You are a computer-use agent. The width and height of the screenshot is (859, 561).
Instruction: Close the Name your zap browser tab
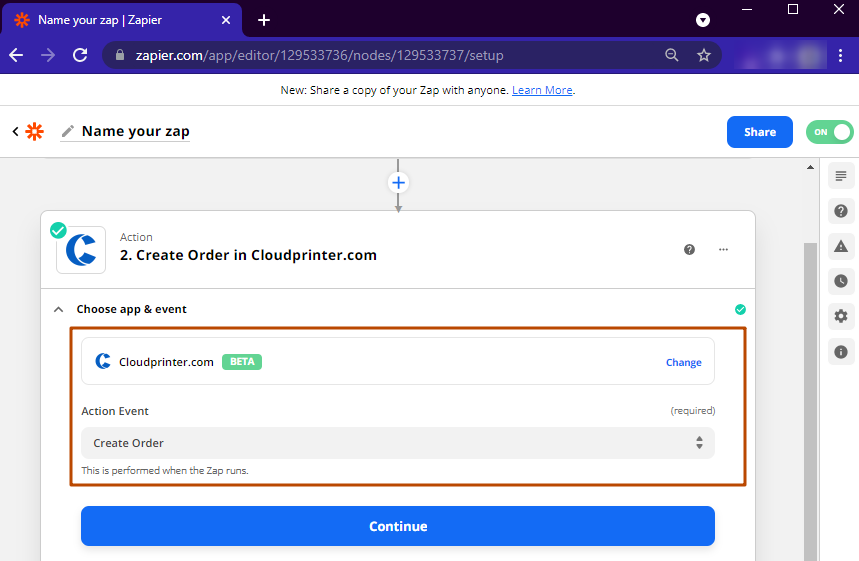pyautogui.click(x=226, y=20)
